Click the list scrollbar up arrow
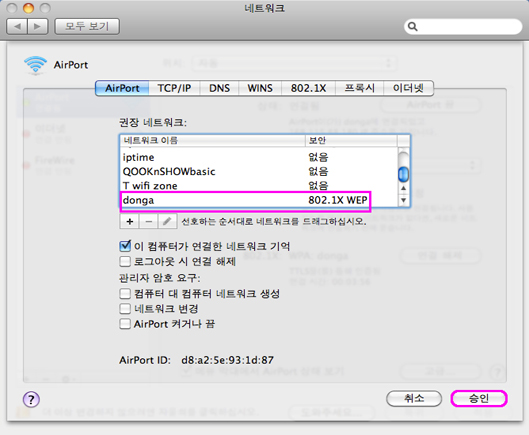Viewport: 529px width, 435px height. pyautogui.click(x=403, y=188)
